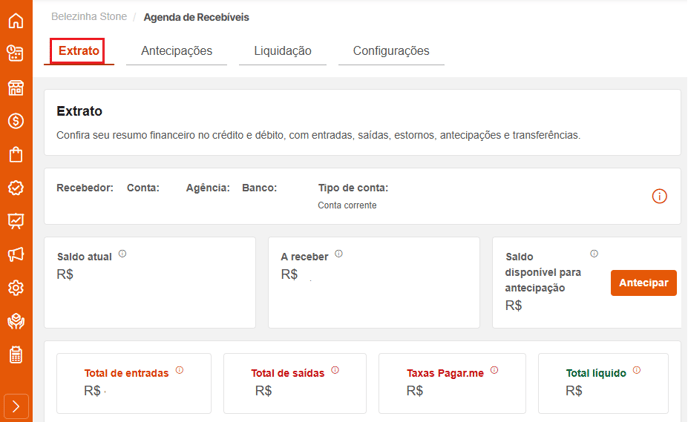688x422 pixels.
Task: Click the megaphone marketing icon
Action: point(16,254)
